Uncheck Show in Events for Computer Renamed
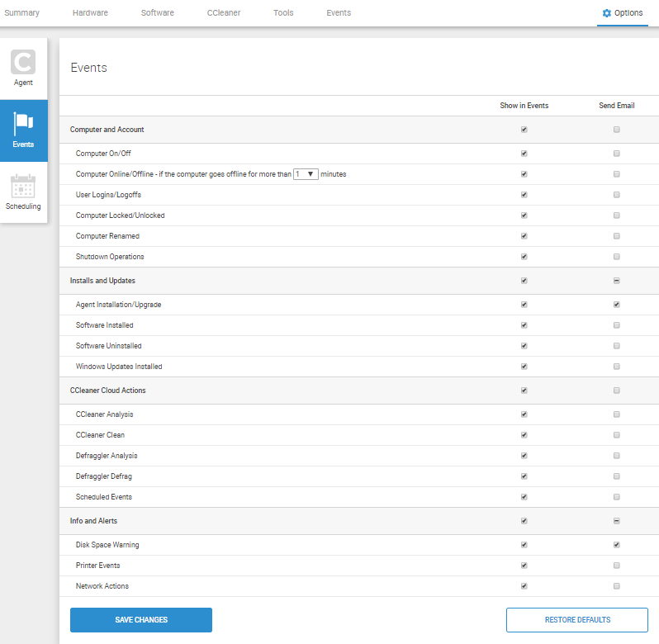The height and width of the screenshot is (644, 659). 524,235
